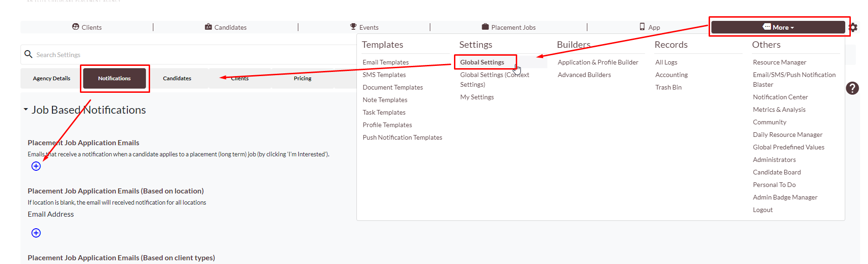The height and width of the screenshot is (264, 868).
Task: Click the search magnifier icon
Action: (28, 54)
